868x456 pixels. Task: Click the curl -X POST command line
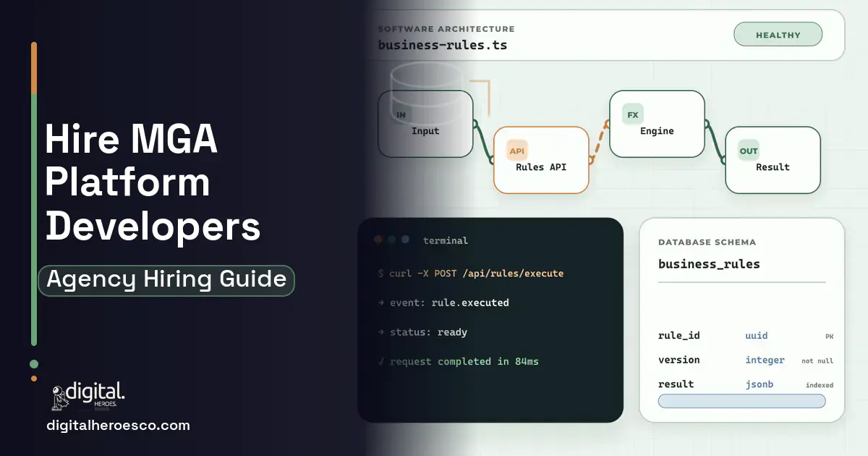pos(471,274)
